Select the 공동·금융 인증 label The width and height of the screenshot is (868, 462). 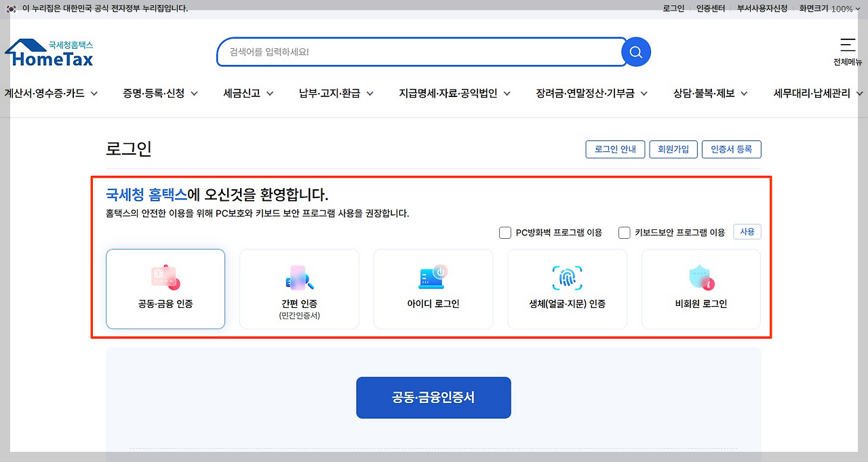point(165,304)
